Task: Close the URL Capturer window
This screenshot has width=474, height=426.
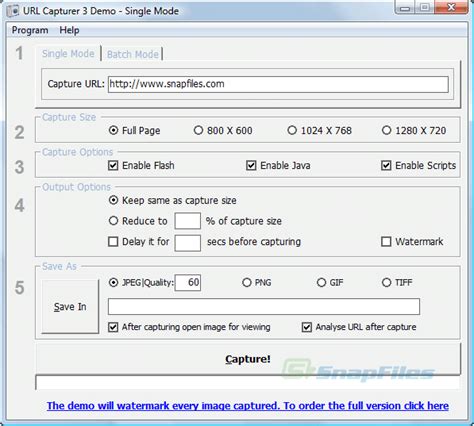Action: coord(451,7)
